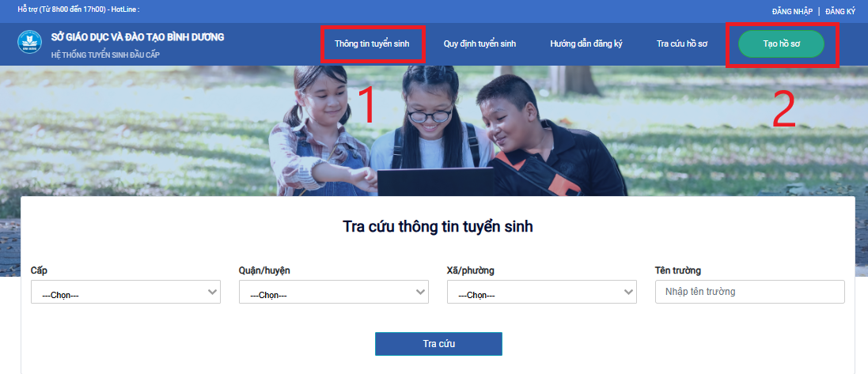The width and height of the screenshot is (868, 374).
Task: Click the SỞ GIÁO DỤC VÀ ĐÀO TẠO BÌNH DƯƠNG title
Action: click(x=138, y=37)
